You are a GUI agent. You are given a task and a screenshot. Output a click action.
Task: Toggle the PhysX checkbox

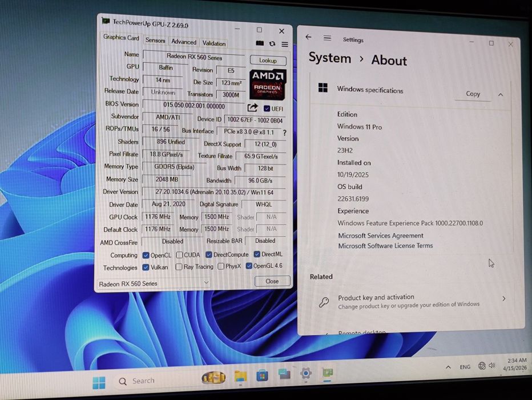pos(221,266)
